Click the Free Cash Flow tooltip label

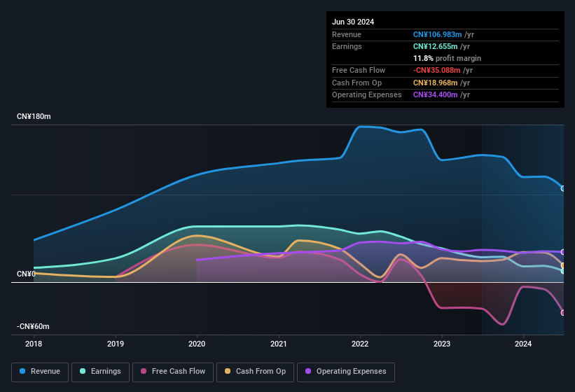[x=359, y=70]
